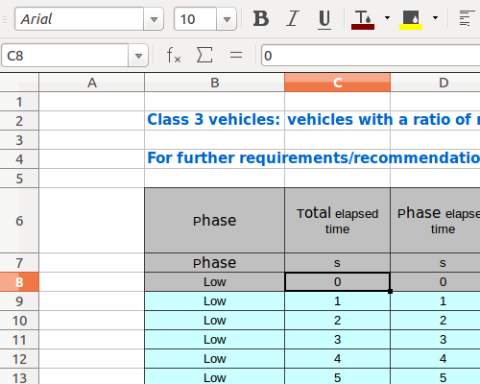This screenshot has width=480, height=384.
Task: Select cell D8 containing 0
Action: pyautogui.click(x=435, y=282)
